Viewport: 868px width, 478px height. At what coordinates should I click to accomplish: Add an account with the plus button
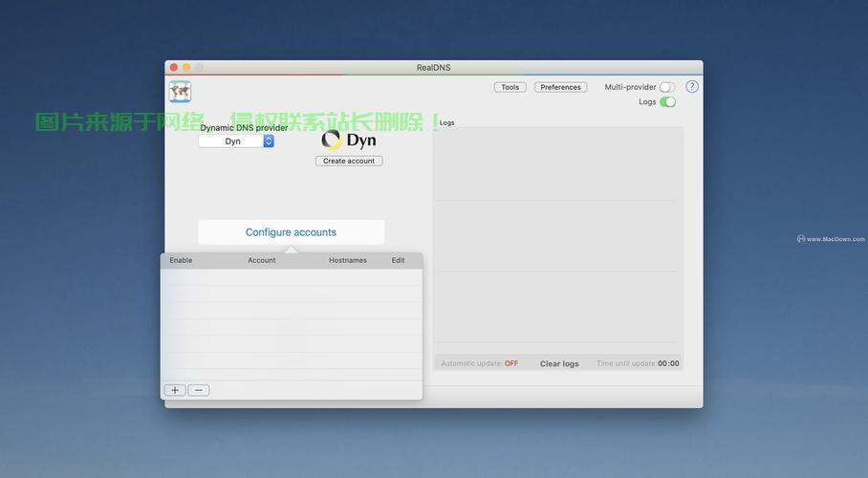click(x=175, y=390)
